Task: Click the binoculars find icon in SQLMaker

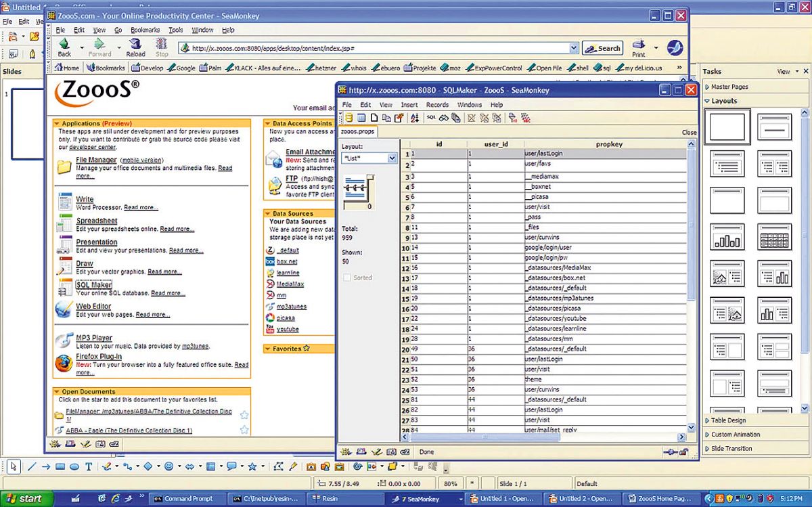Action: click(x=443, y=118)
